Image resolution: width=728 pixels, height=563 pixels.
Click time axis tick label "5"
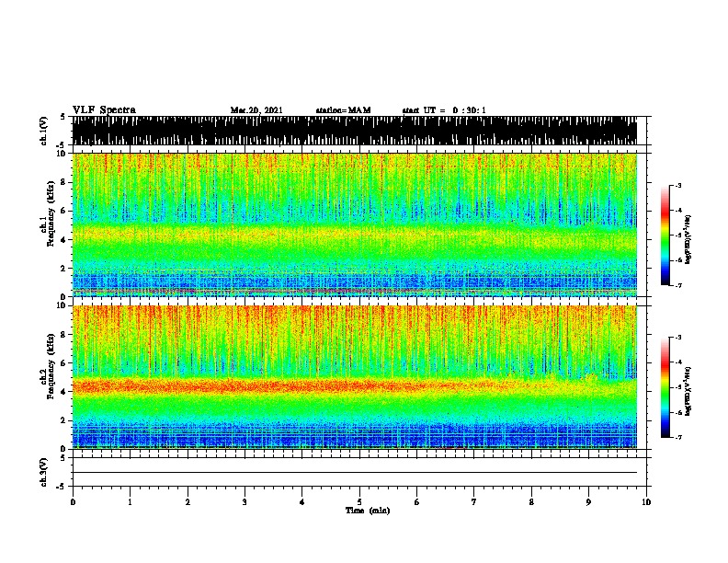pyautogui.click(x=359, y=502)
